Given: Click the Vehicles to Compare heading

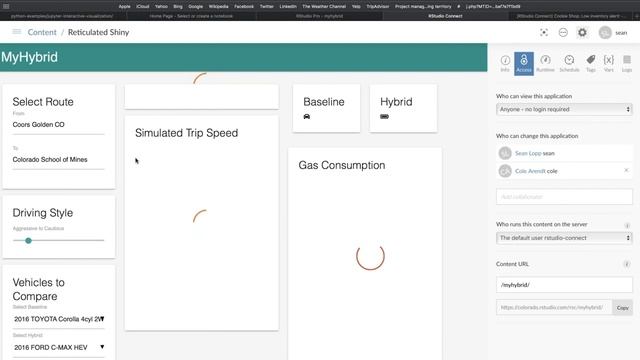Looking at the screenshot, I should (x=39, y=289).
